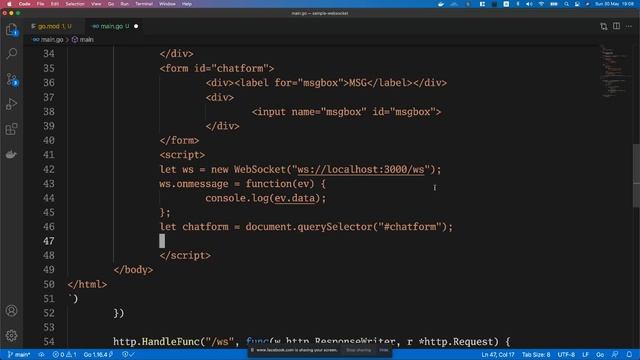Click Tab Size: 8 indentation setting
This screenshot has width=640, height=360.
[x=536, y=354]
